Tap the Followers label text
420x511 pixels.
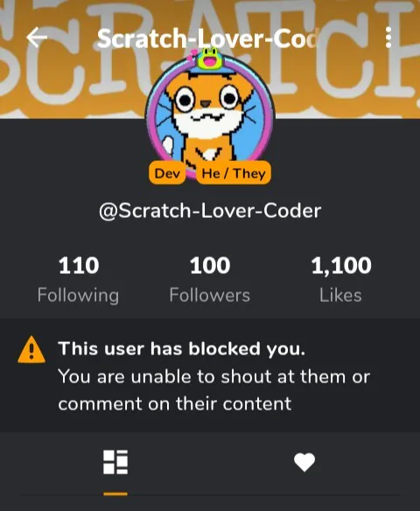point(210,295)
